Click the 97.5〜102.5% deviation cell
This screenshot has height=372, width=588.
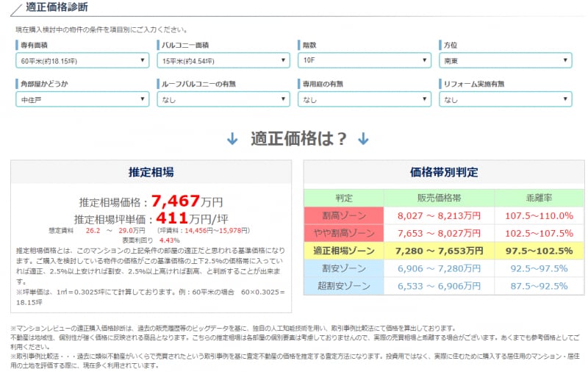click(539, 251)
